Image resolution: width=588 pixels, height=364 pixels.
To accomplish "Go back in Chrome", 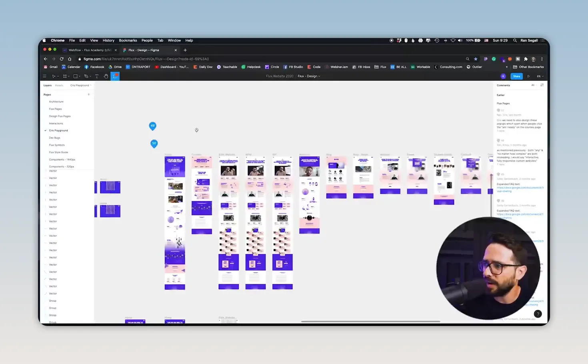I will tap(46, 59).
